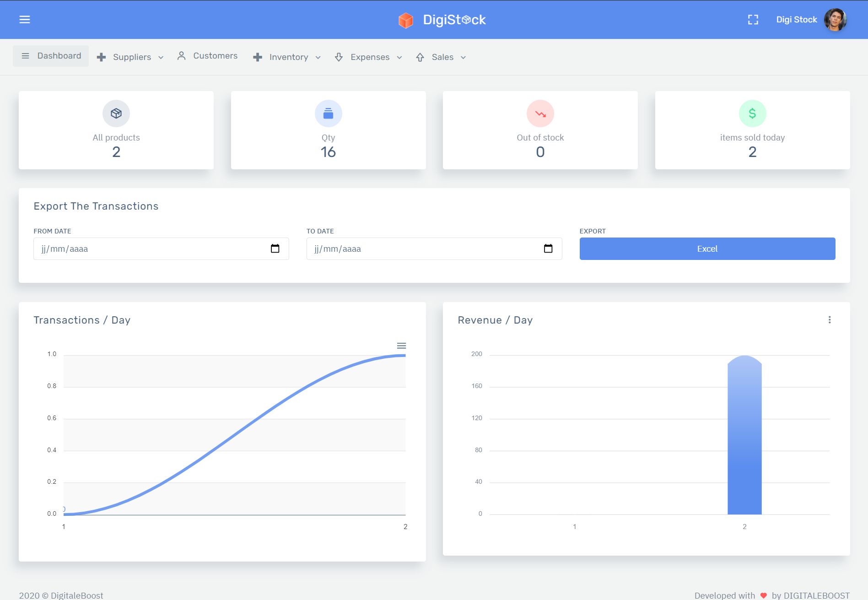Expand the Inventory dropdown chevron
The height and width of the screenshot is (600, 868).
(318, 58)
